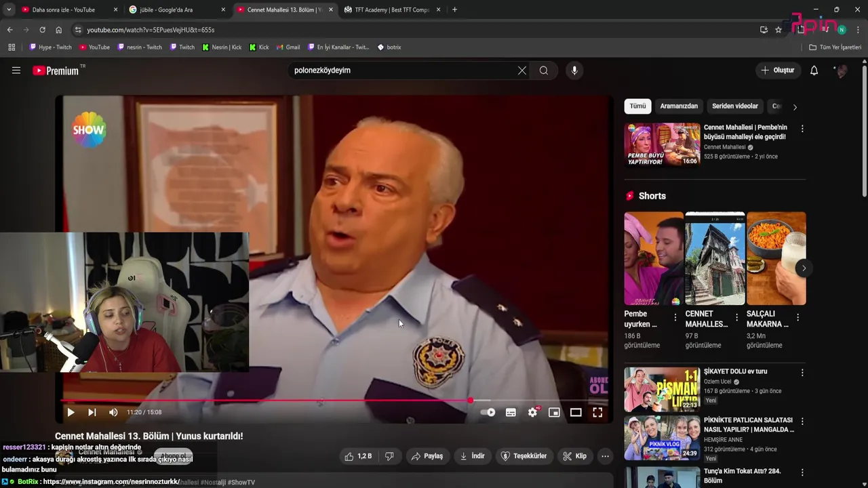Show next Shorts with the arrow

coord(804,268)
